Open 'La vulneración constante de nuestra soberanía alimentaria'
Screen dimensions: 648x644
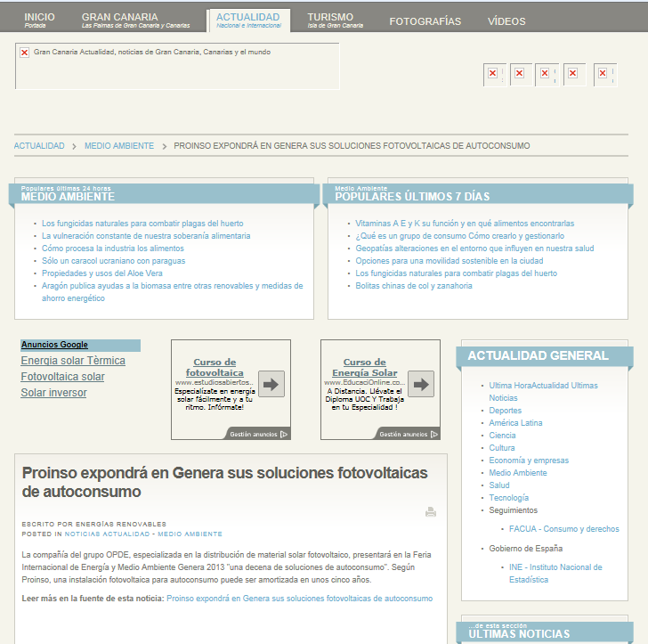(146, 236)
